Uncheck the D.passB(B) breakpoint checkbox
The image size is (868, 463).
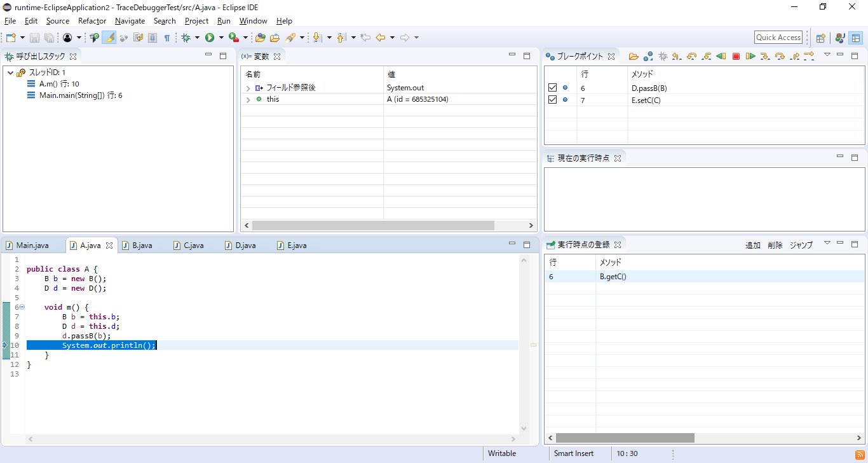(552, 88)
